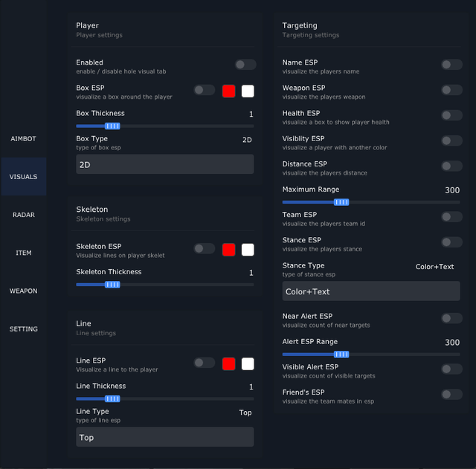The image size is (476, 469).
Task: Toggle Health ESP on
Action: tap(451, 115)
